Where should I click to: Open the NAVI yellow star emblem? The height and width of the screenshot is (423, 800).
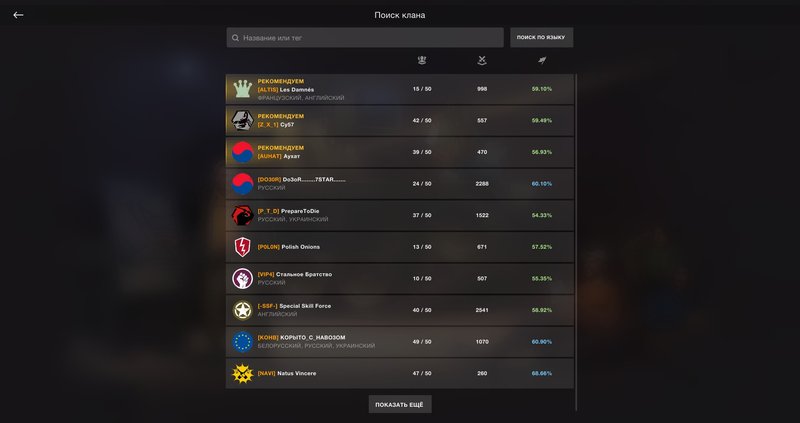click(x=243, y=374)
